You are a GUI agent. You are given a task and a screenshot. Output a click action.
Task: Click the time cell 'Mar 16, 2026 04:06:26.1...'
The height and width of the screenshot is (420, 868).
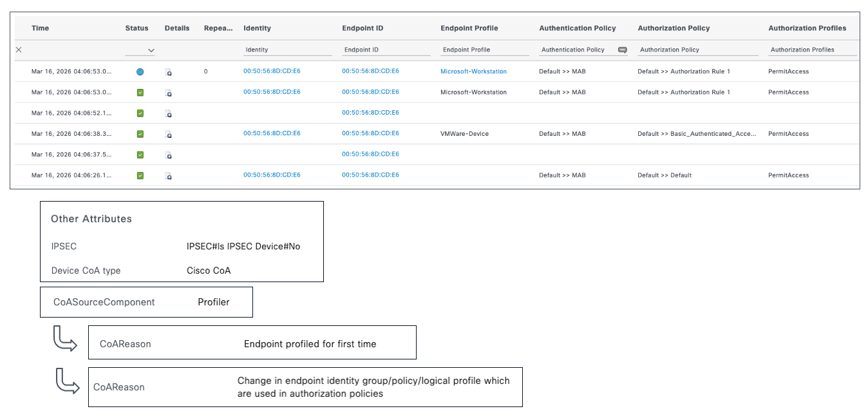pyautogui.click(x=71, y=175)
